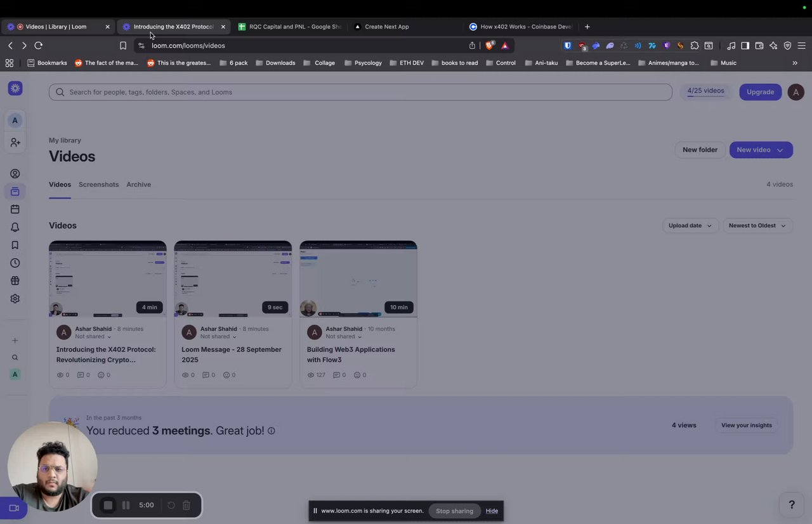This screenshot has width=812, height=524.
Task: Click the Brave Shields lion icon
Action: (x=489, y=46)
